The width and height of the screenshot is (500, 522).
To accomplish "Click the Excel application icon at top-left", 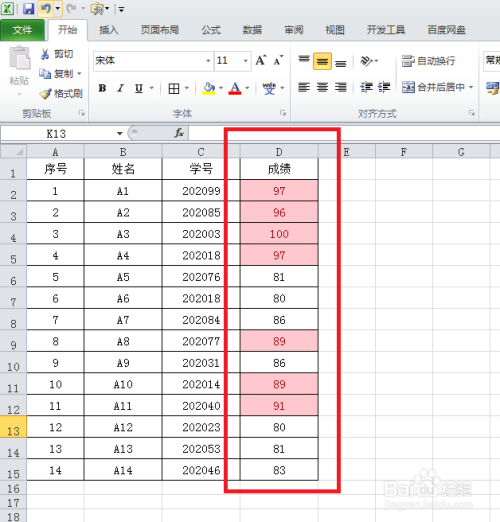I will click(x=7, y=9).
